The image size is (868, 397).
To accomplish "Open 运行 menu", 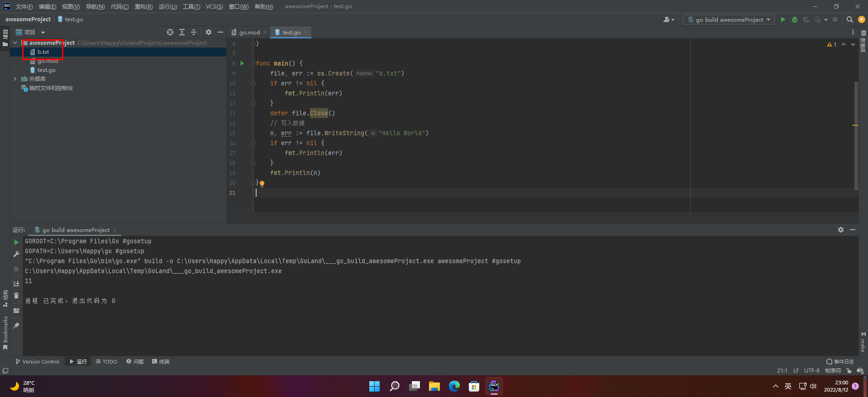I will pyautogui.click(x=168, y=6).
